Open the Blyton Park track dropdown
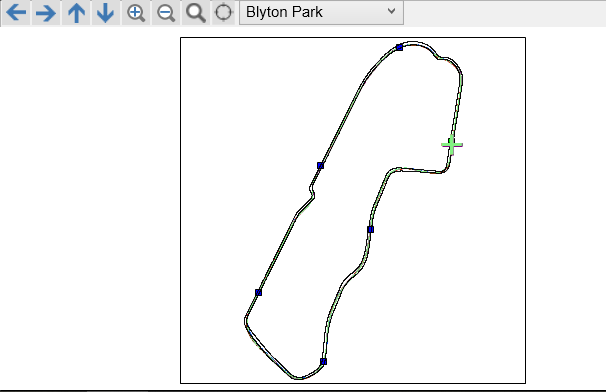 (x=321, y=12)
